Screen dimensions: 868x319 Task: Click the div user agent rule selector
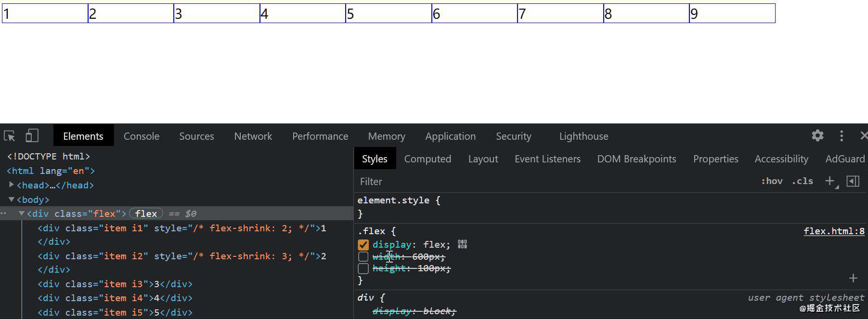365,297
